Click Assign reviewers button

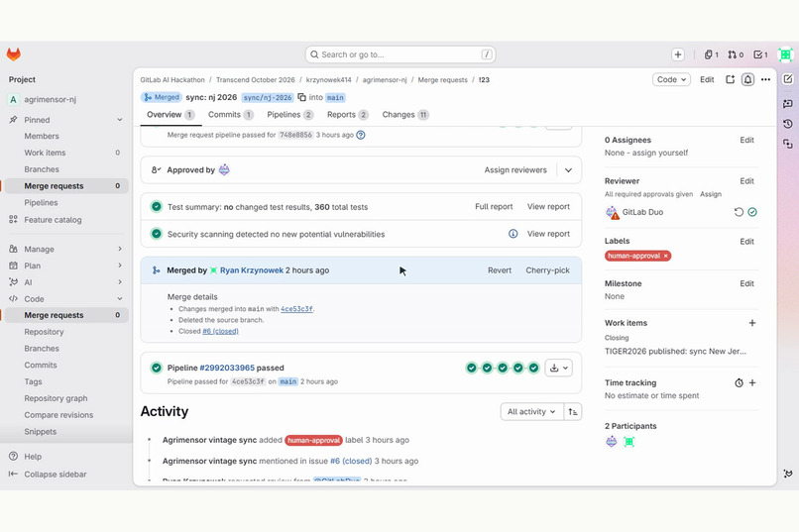click(515, 170)
